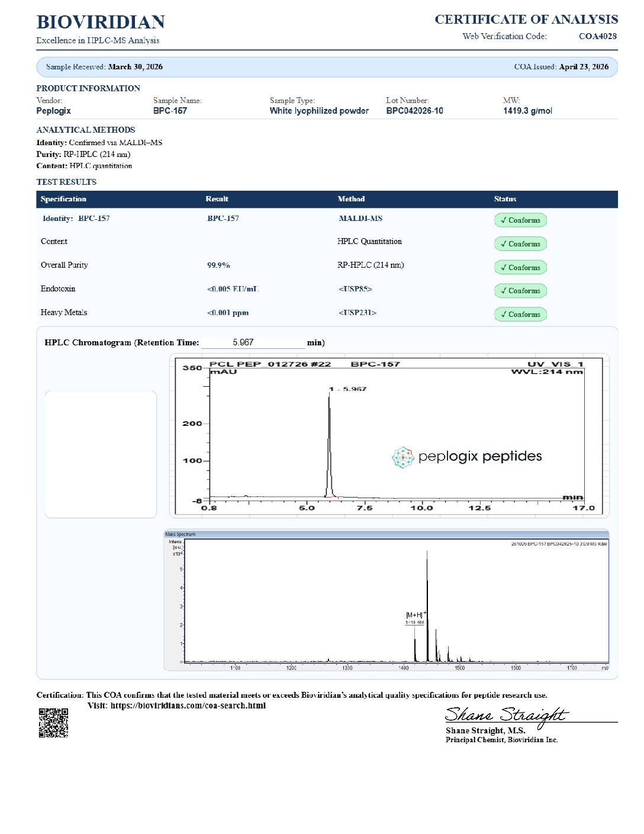Click the <0.001 ppm heavy metals result
The width and height of the screenshot is (644, 834).
click(x=228, y=313)
